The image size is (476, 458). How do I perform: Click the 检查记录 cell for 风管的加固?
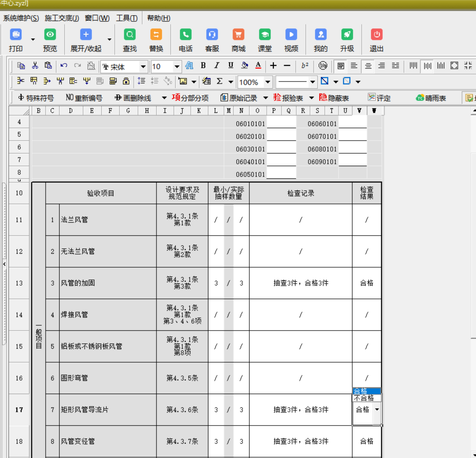click(x=301, y=283)
